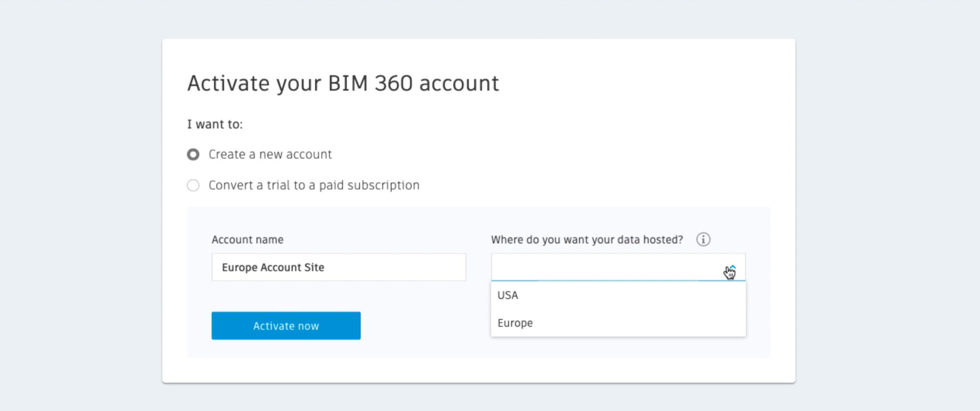Click the word 'Activate' on the blue button
This screenshot has width=980, height=411.
click(x=270, y=326)
